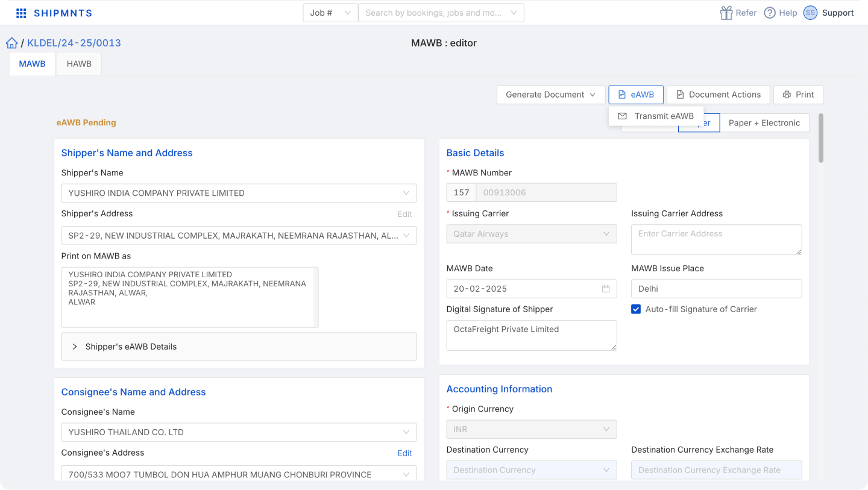This screenshot has width=868, height=490.
Task: Click the vertical page scrollbar
Action: [821, 137]
